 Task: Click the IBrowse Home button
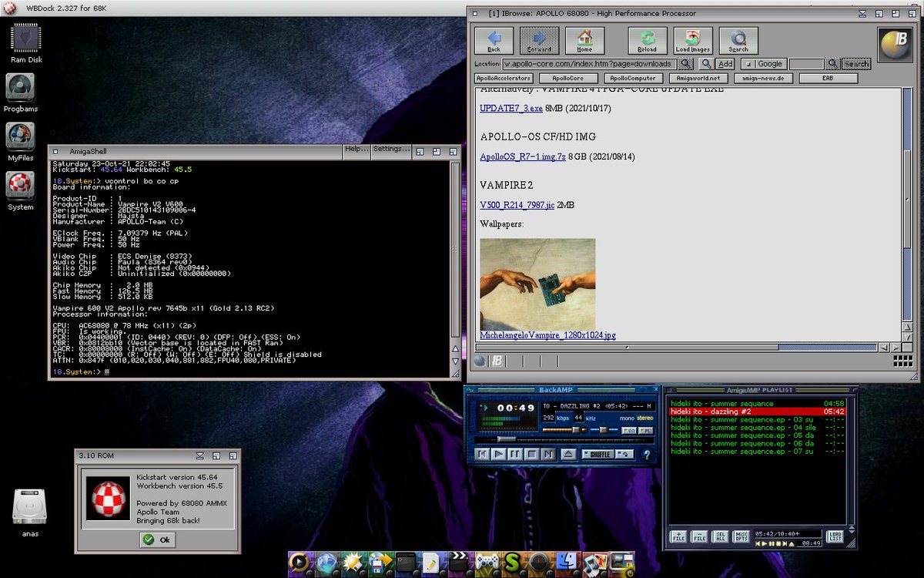click(x=584, y=41)
